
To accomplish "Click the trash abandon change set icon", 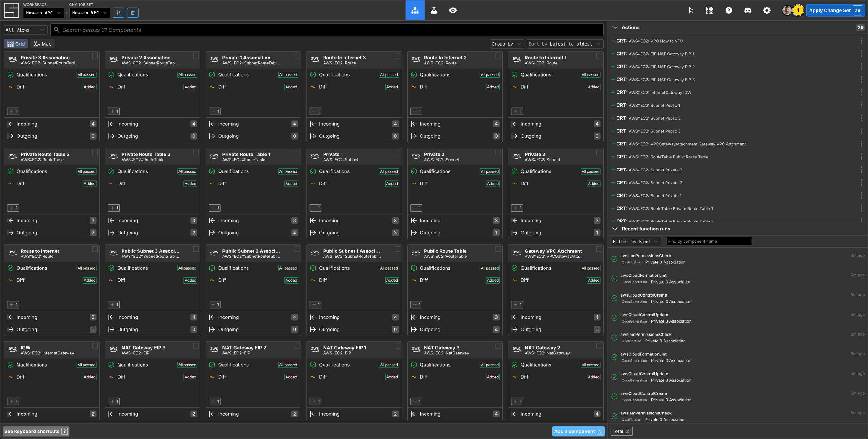I will (x=133, y=13).
